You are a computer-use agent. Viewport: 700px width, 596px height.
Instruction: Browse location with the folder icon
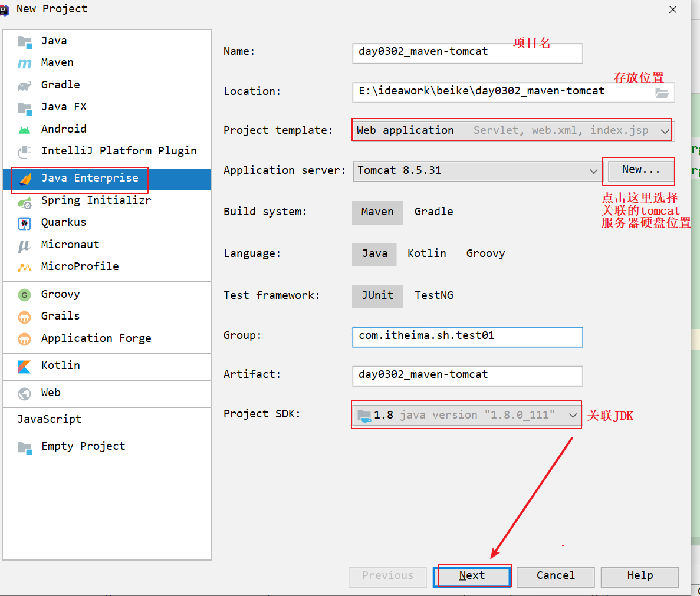click(x=662, y=93)
